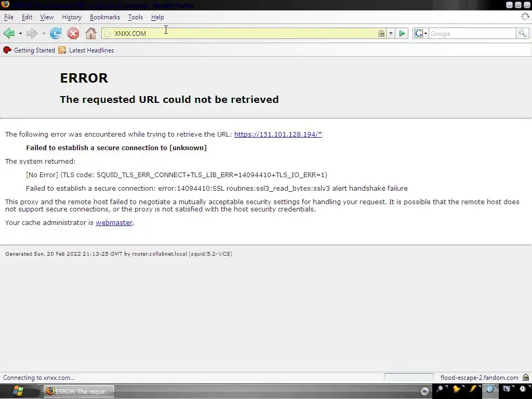Click the 'The system returned:' text
The width and height of the screenshot is (532, 399).
coord(41,162)
